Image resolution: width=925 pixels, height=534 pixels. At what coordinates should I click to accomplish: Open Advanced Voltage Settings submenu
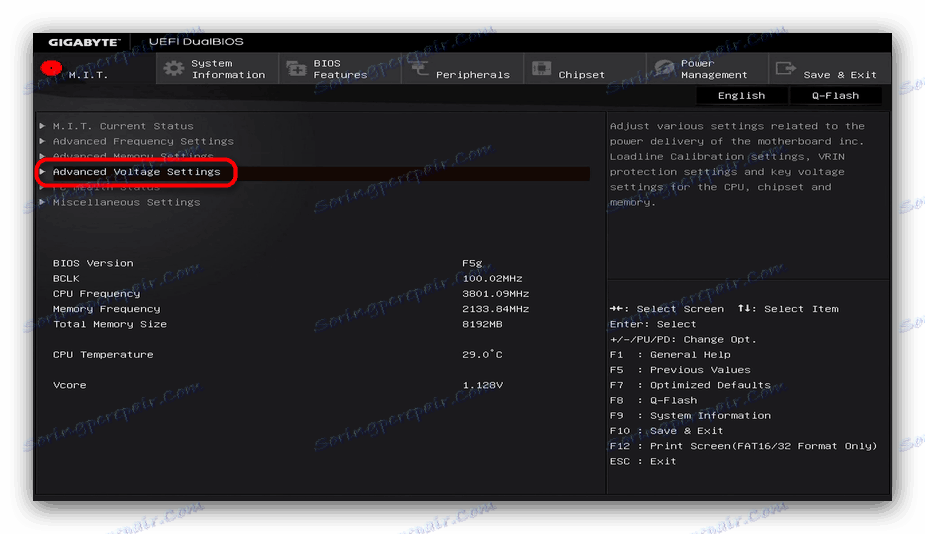(x=136, y=172)
